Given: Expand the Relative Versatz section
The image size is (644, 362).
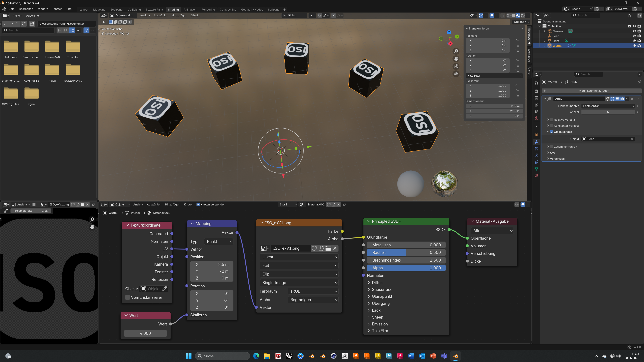Looking at the screenshot, I should point(548,119).
